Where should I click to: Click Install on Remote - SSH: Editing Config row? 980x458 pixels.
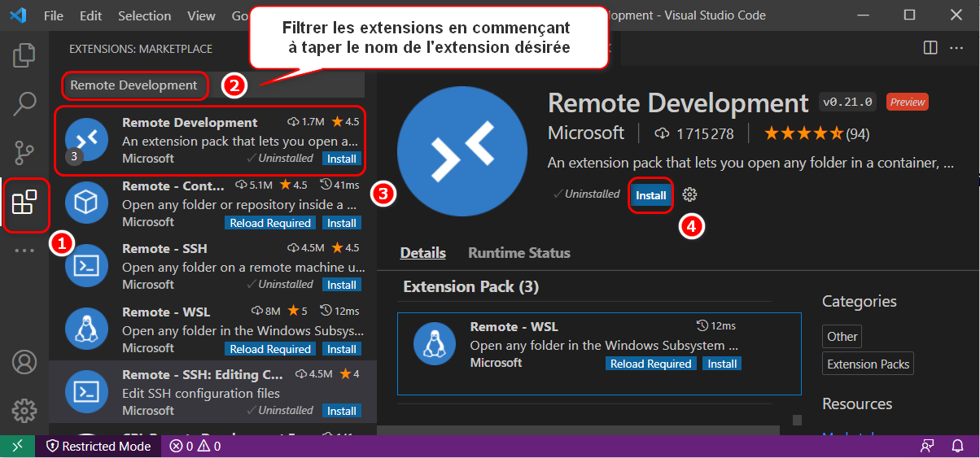point(341,411)
